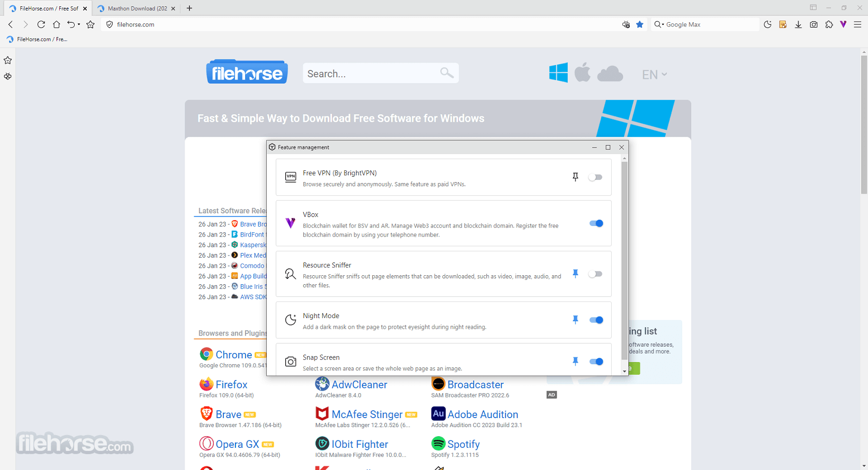Viewport: 868px width, 470px height.
Task: Open the browser hamburger main menu
Action: 858,24
